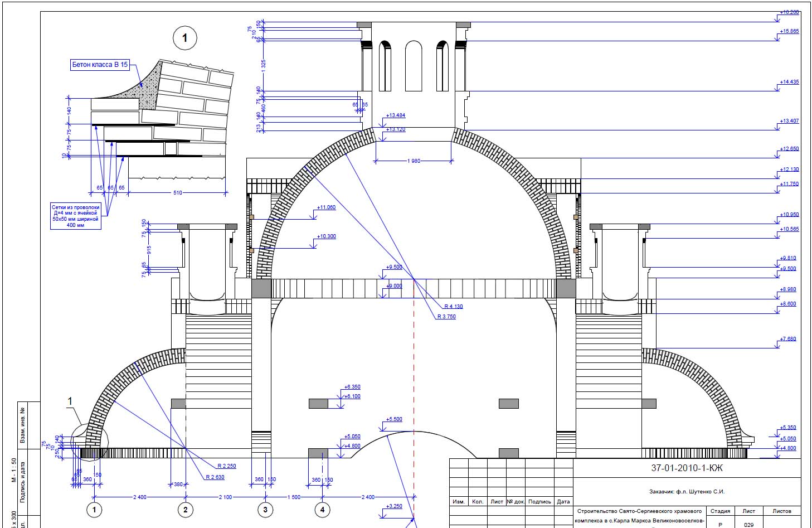The width and height of the screenshot is (812, 528).
Task: Click elevation mark +8.980
Action: (x=788, y=289)
